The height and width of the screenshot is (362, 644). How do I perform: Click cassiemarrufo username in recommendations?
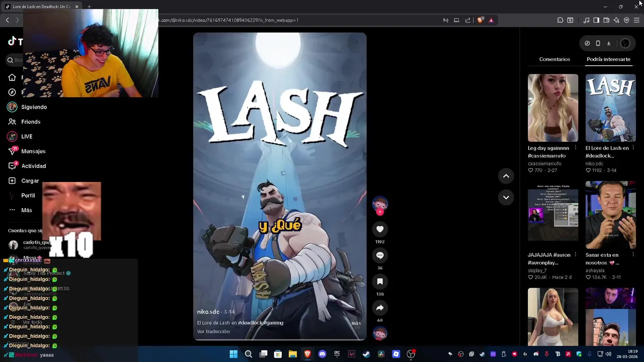544,164
